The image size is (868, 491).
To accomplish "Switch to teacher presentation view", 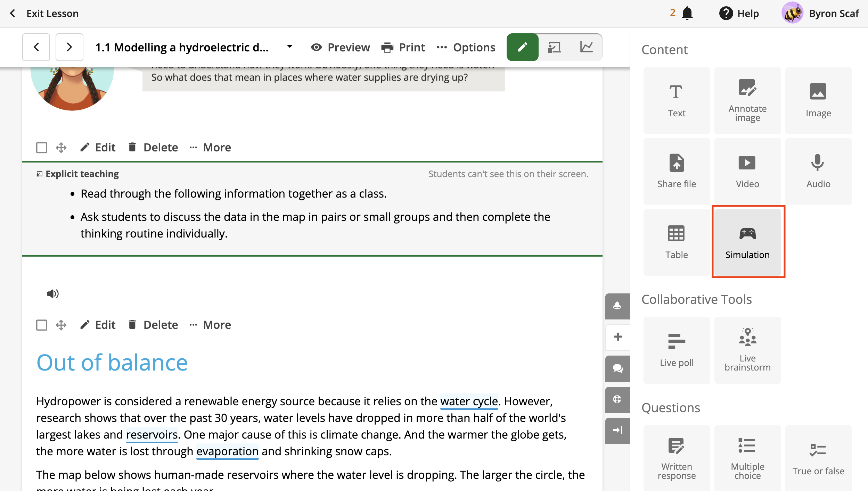I will tap(554, 47).
